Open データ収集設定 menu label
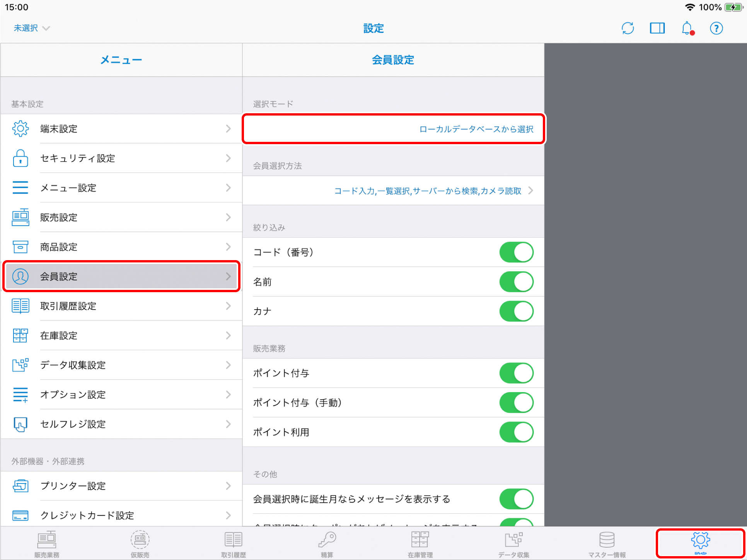The image size is (747, 560). [73, 365]
